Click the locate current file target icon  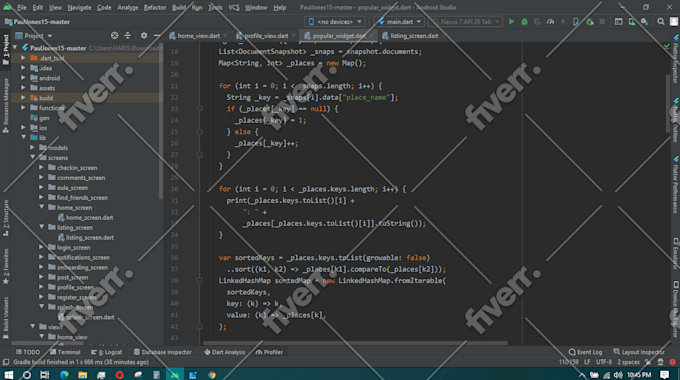[x=114, y=36]
